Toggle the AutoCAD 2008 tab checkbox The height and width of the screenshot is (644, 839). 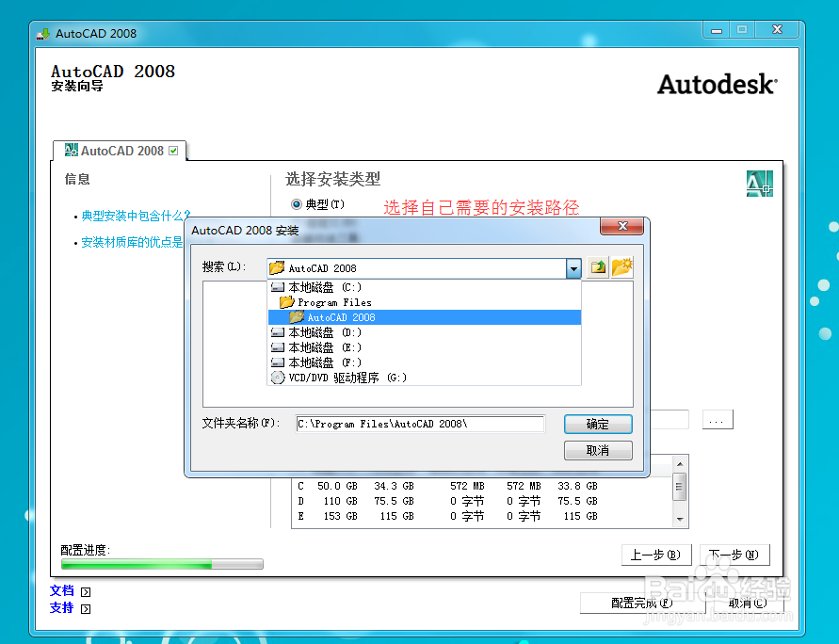click(173, 151)
